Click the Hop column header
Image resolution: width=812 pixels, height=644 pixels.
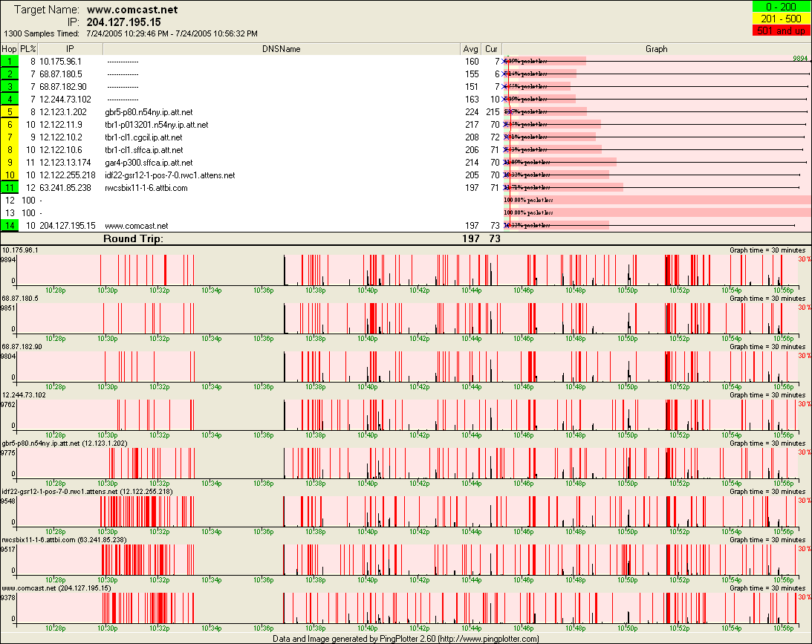click(x=10, y=49)
